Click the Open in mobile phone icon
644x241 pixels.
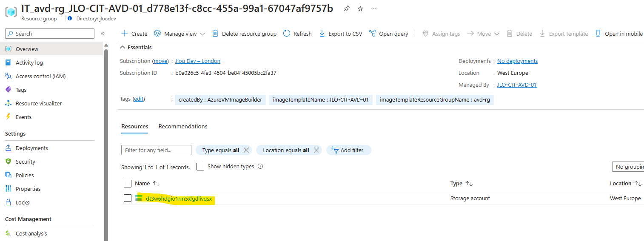pos(598,33)
